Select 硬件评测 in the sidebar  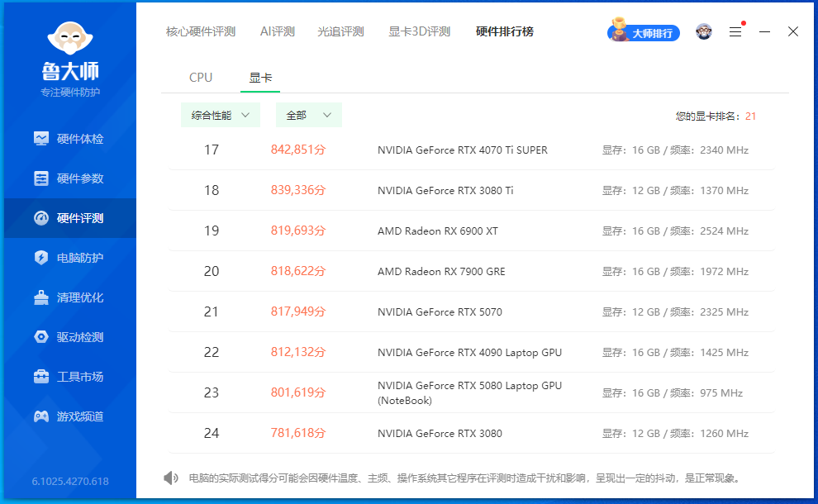[70, 218]
